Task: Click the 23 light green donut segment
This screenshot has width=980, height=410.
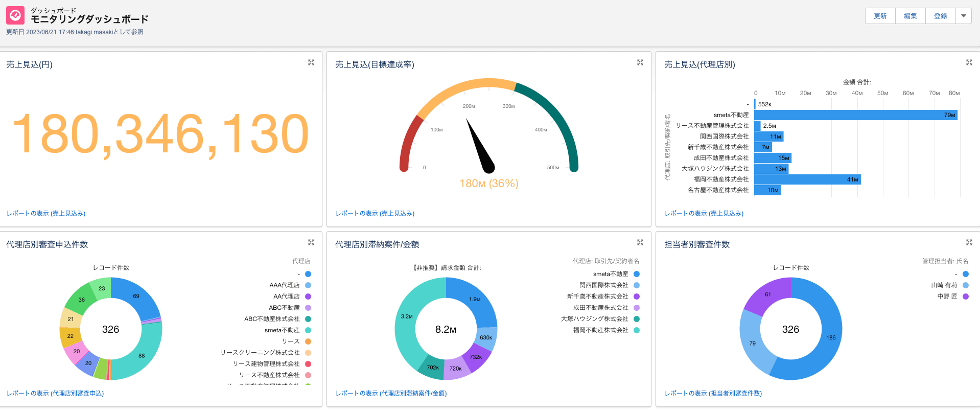Action: pyautogui.click(x=102, y=288)
